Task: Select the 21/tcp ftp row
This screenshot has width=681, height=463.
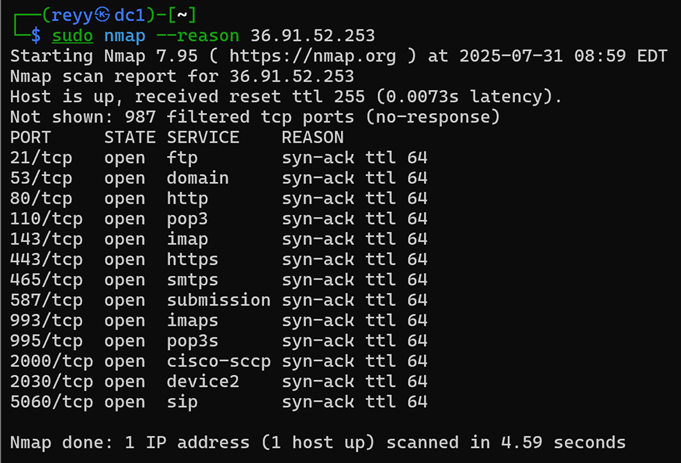Action: pos(219,158)
